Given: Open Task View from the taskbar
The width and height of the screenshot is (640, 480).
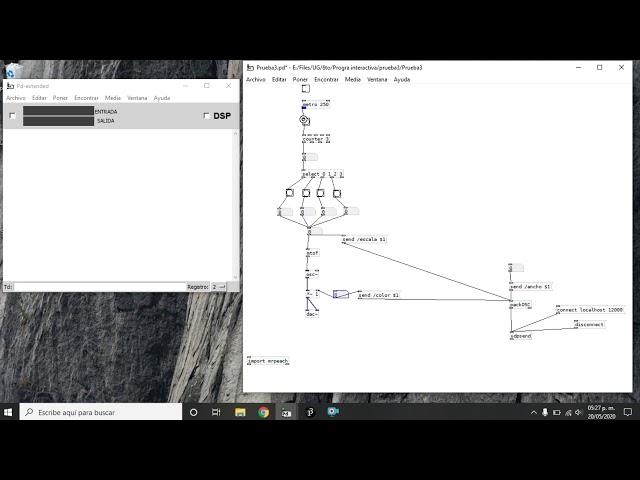Looking at the screenshot, I should pos(216,412).
